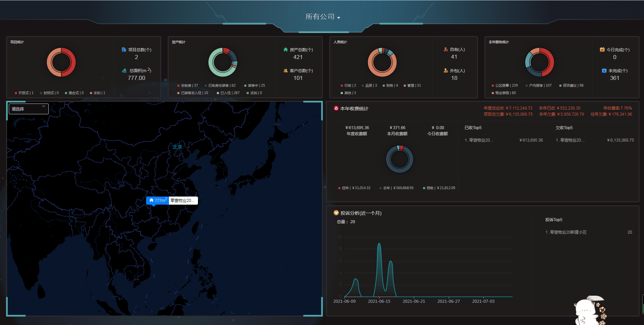644x325 pixels.
Task: Click the 今日完成 checkmark icon
Action: click(602, 50)
